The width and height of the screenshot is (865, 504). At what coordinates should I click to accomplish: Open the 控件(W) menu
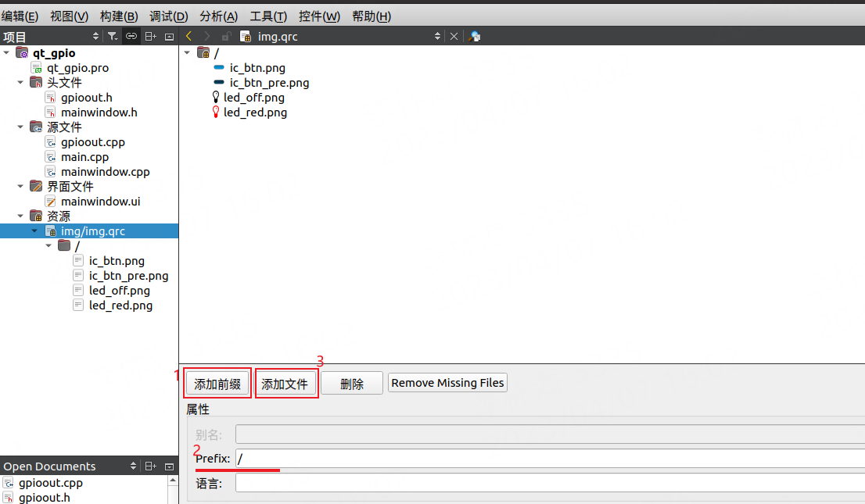point(319,16)
